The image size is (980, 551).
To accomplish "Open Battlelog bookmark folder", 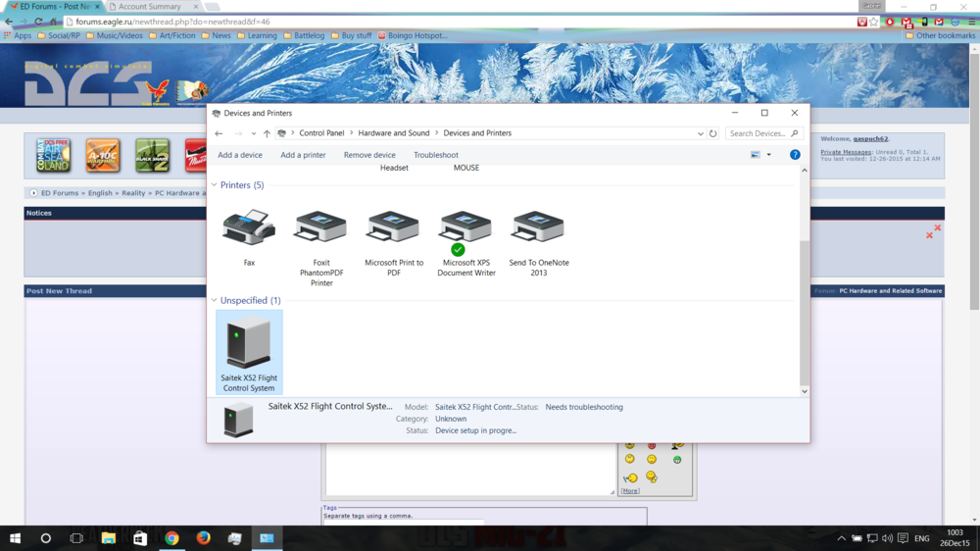I will [x=305, y=35].
